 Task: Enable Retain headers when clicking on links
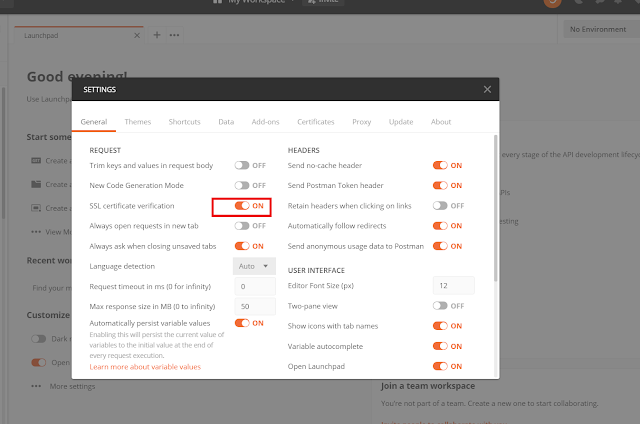pyautogui.click(x=440, y=206)
